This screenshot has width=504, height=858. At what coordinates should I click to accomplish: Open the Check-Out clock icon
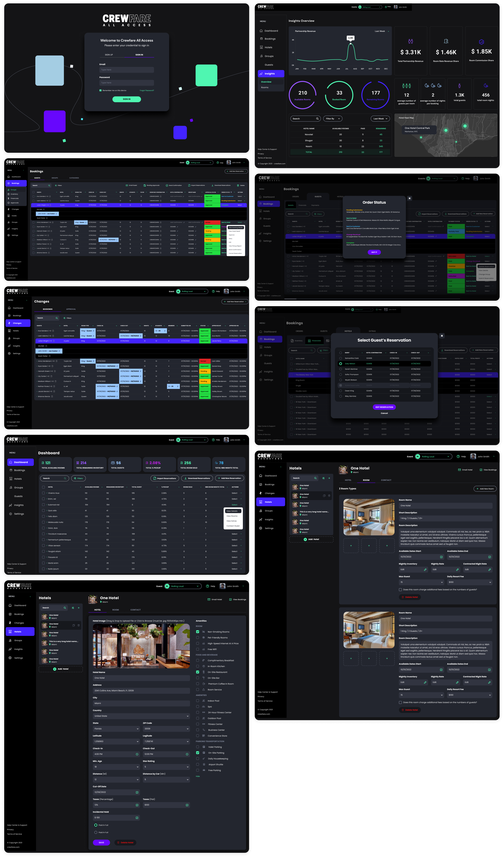tap(187, 754)
